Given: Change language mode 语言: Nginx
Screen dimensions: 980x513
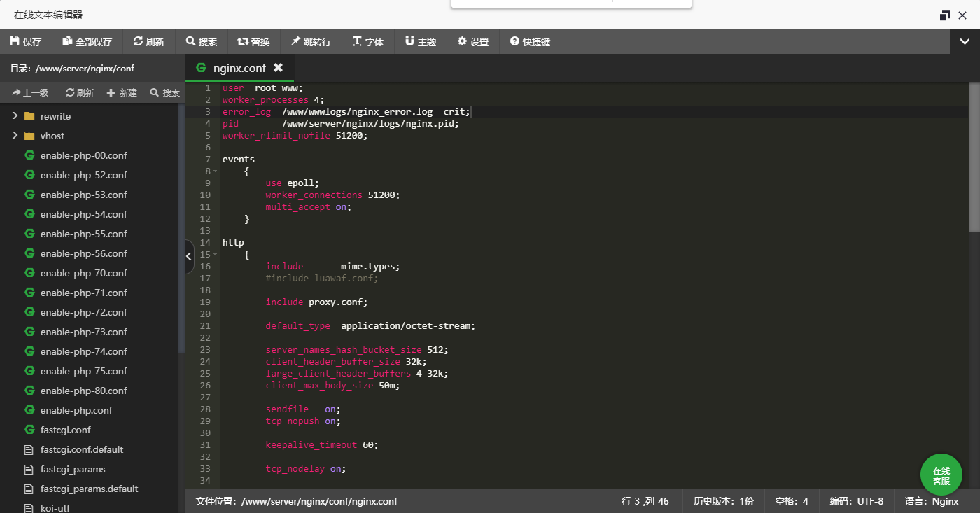Looking at the screenshot, I should click(x=931, y=501).
